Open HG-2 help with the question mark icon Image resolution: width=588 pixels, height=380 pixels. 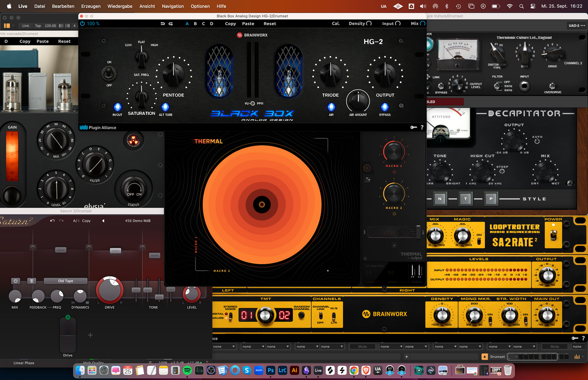422,127
